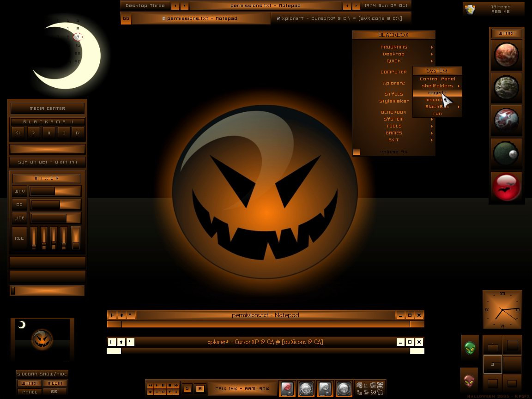Skip to previous track in BlackAmp II

[x=18, y=133]
